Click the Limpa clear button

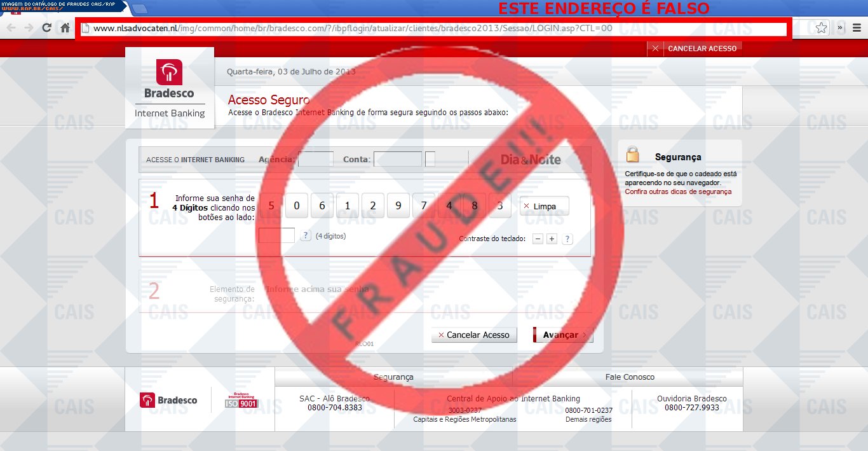544,206
